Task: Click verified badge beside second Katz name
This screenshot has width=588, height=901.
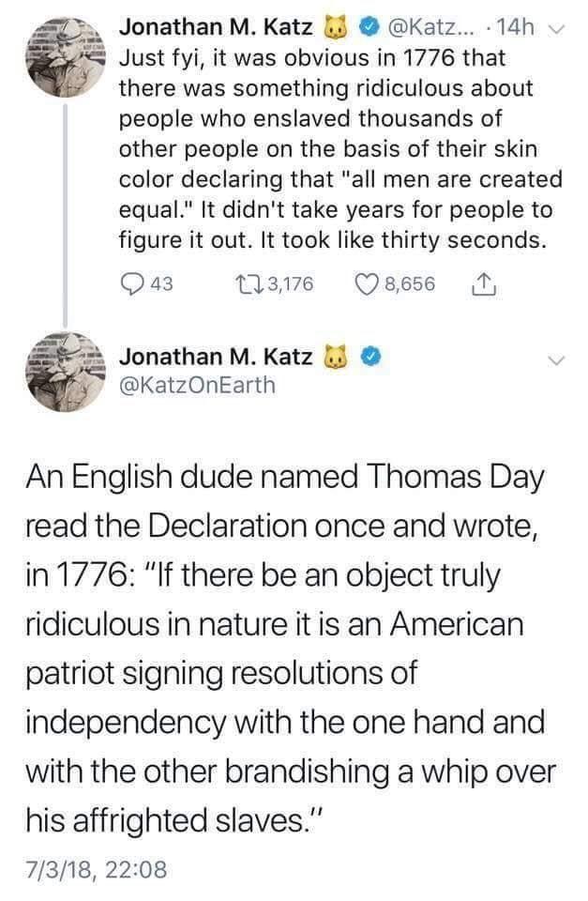Action: coord(371,357)
